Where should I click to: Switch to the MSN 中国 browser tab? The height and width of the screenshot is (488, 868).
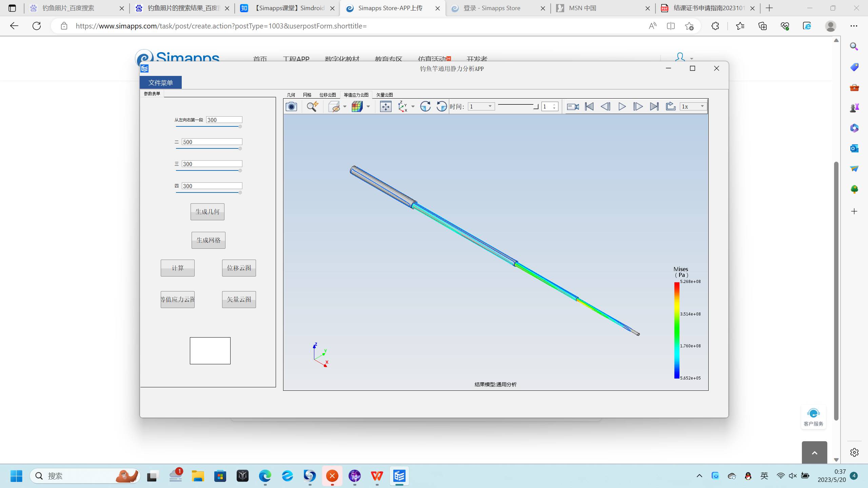pos(604,8)
